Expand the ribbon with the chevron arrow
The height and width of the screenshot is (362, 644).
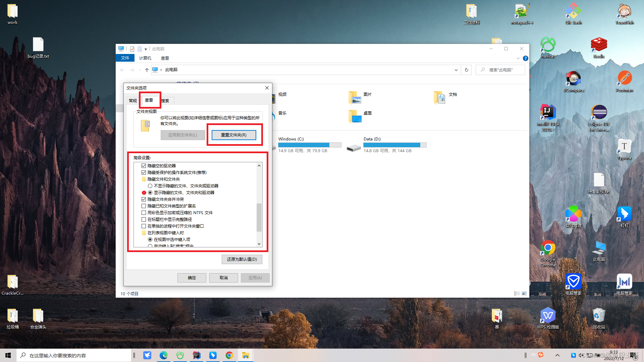point(518,58)
